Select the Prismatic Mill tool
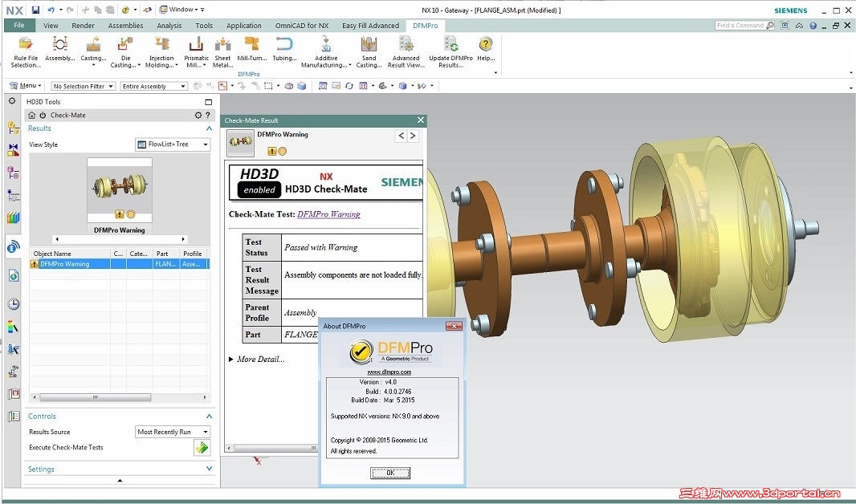Image resolution: width=856 pixels, height=504 pixels. click(196, 52)
